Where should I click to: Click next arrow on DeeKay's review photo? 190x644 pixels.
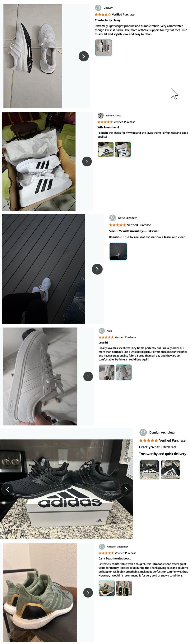[x=83, y=56]
